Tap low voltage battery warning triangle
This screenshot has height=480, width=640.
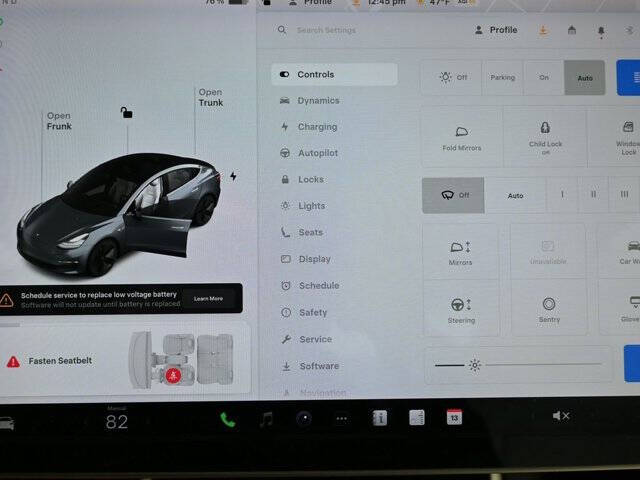(7, 300)
